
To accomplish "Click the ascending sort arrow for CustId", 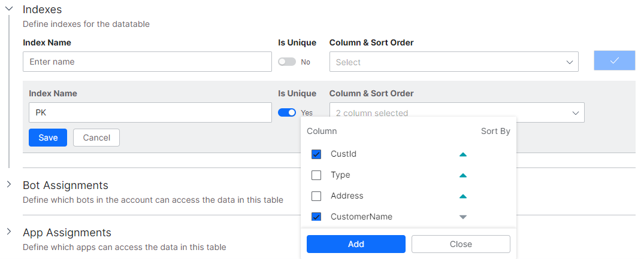I will click(462, 154).
